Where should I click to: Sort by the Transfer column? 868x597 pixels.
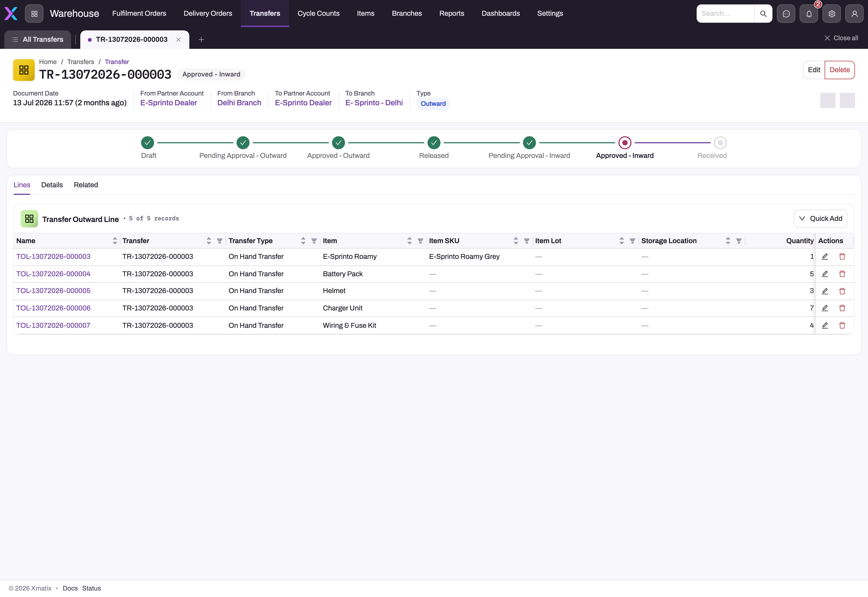pos(209,241)
